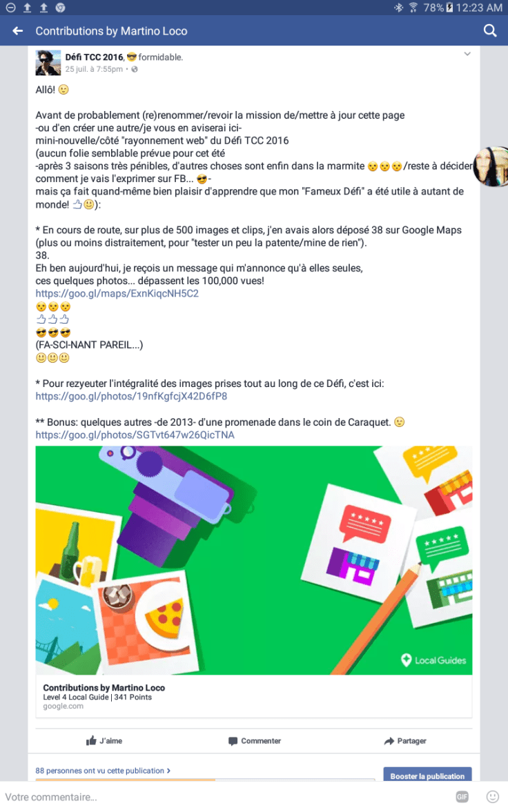Open the GIF picker in comment bar
Viewport: 508px width, 812px height.
click(462, 797)
